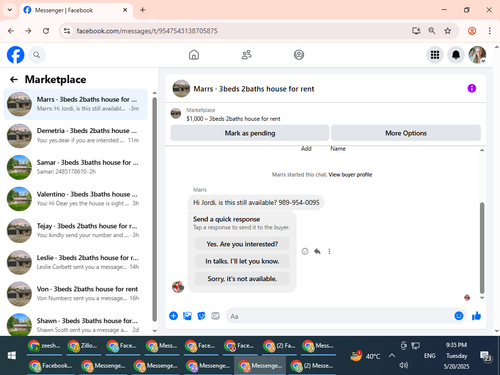Viewport: 500px width, 375px height.
Task: Open the Leslie conversation
Action: coord(75,262)
